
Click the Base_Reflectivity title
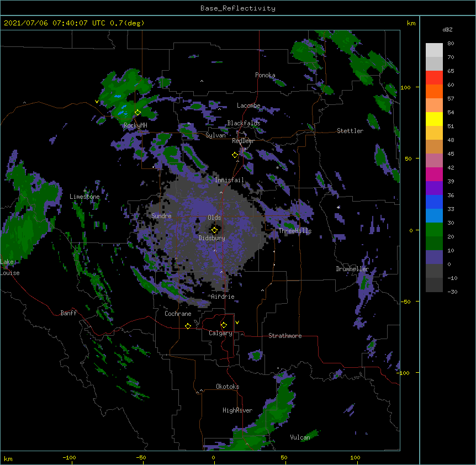click(238, 8)
